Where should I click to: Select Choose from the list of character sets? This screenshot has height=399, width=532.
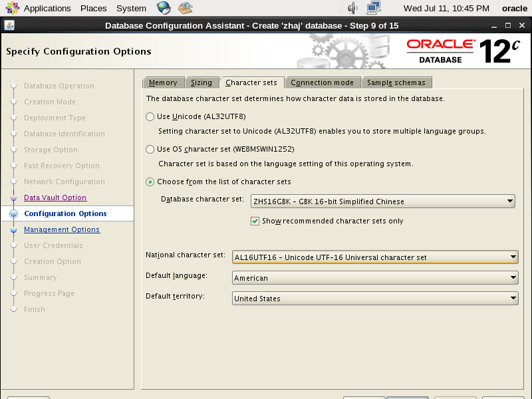click(x=150, y=182)
